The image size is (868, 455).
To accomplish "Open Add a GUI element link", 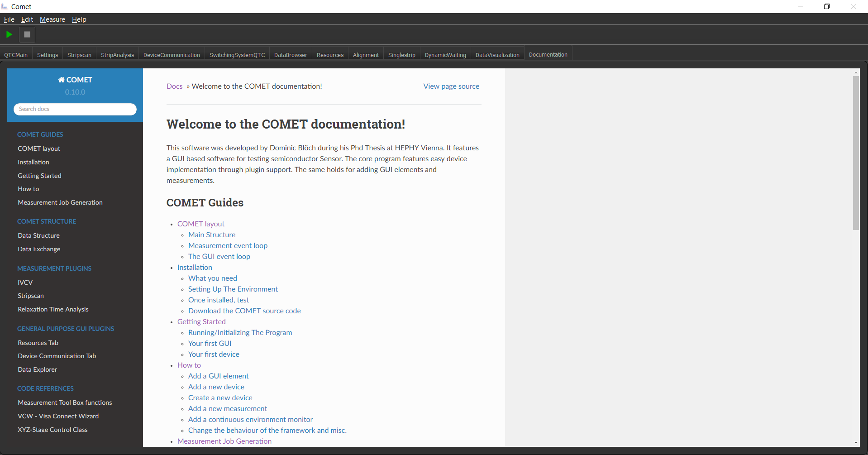I will point(219,376).
